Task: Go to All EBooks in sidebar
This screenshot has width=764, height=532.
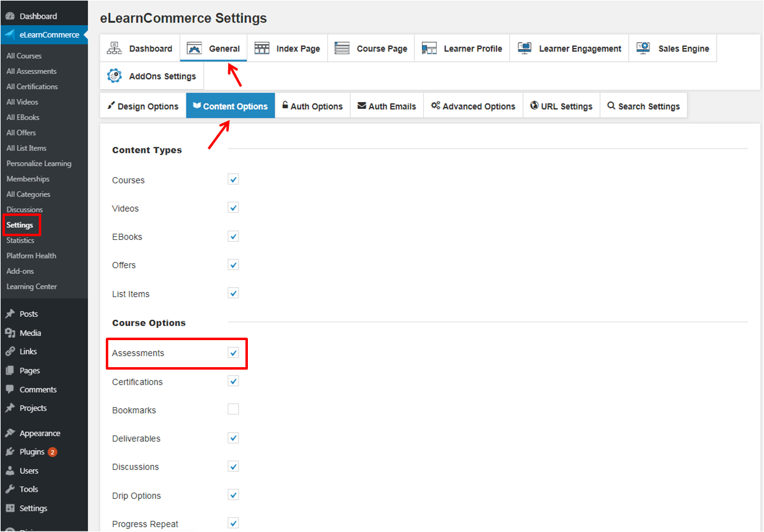Action: [x=23, y=117]
